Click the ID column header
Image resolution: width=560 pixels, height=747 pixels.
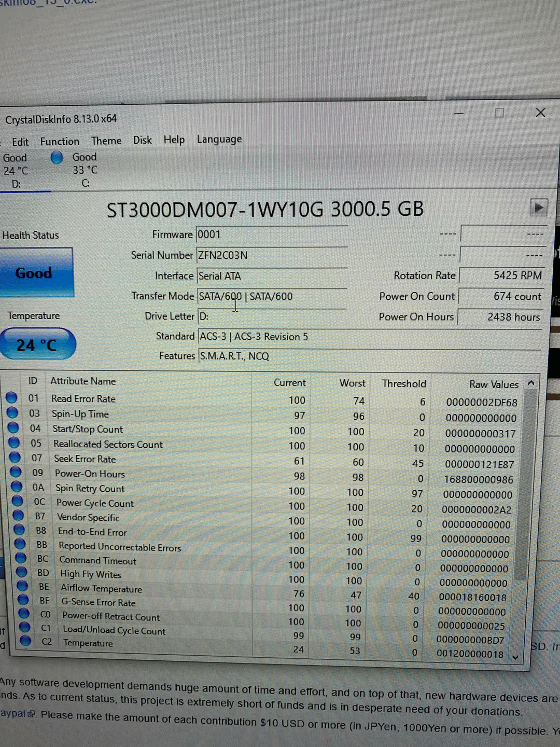pyautogui.click(x=33, y=380)
